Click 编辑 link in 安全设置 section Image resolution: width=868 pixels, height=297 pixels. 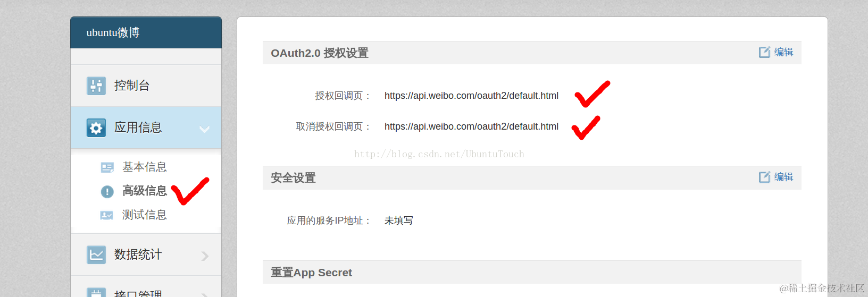click(783, 177)
